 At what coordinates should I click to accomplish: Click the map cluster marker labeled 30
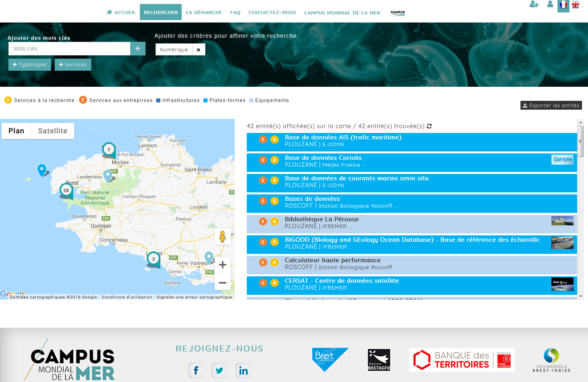pos(66,190)
